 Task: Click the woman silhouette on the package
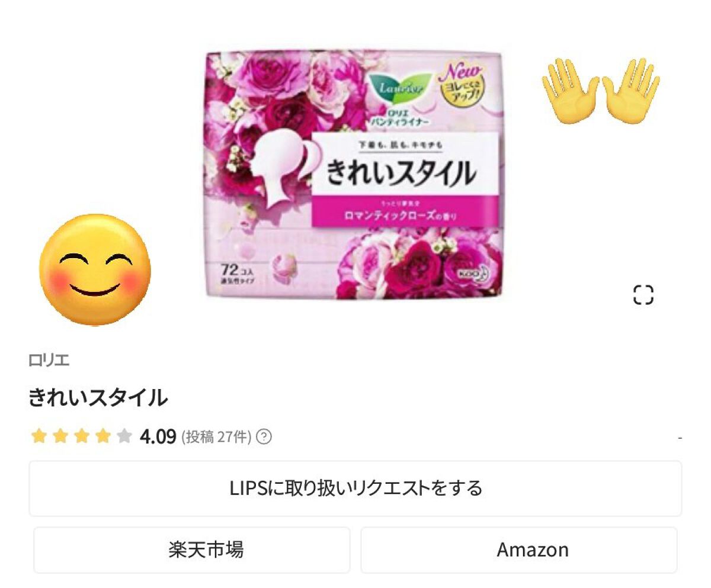(x=278, y=168)
